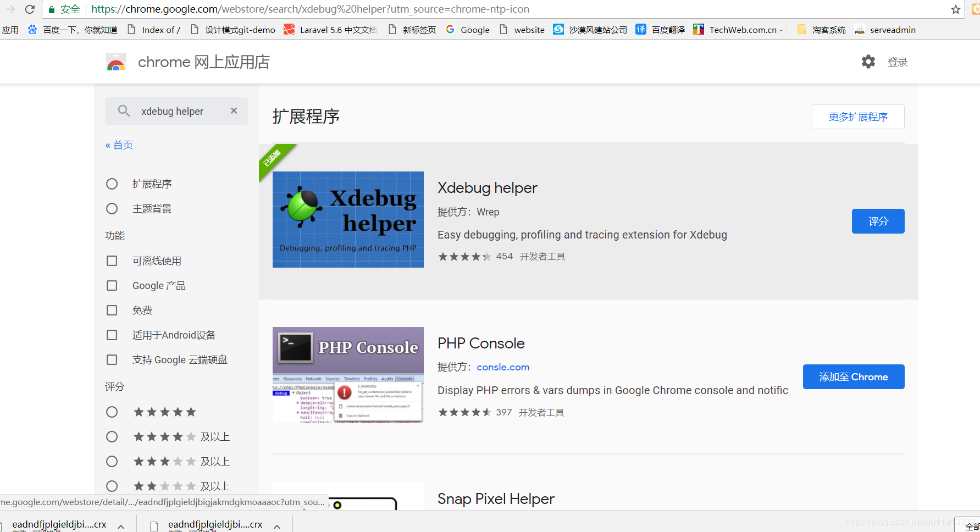Click the Xdebug helper star rating
The width and height of the screenshot is (980, 532).
click(x=464, y=257)
